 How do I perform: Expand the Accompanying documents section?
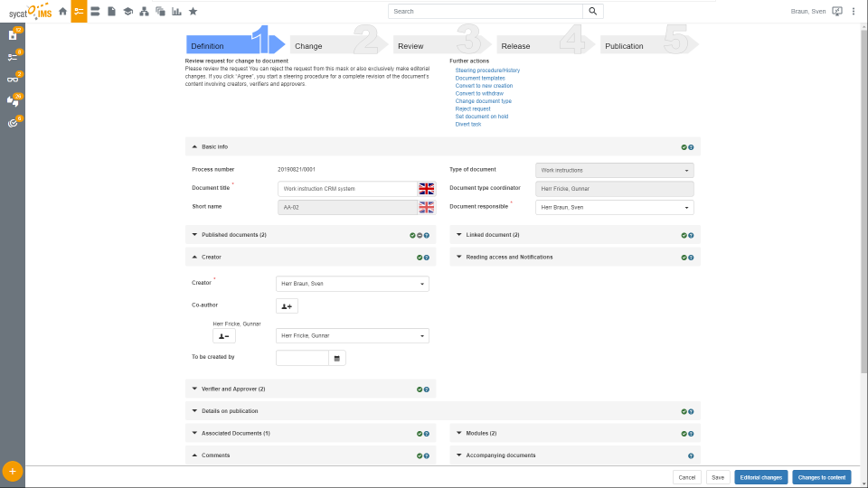click(459, 455)
